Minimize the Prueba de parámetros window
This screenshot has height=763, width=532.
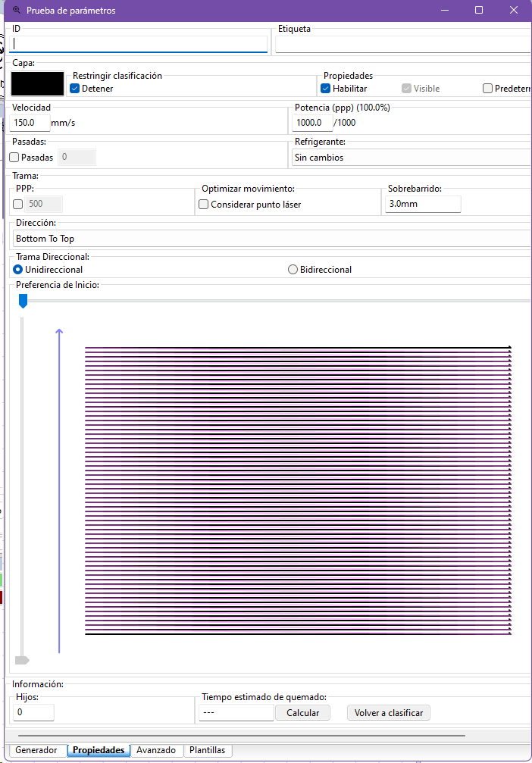444,10
